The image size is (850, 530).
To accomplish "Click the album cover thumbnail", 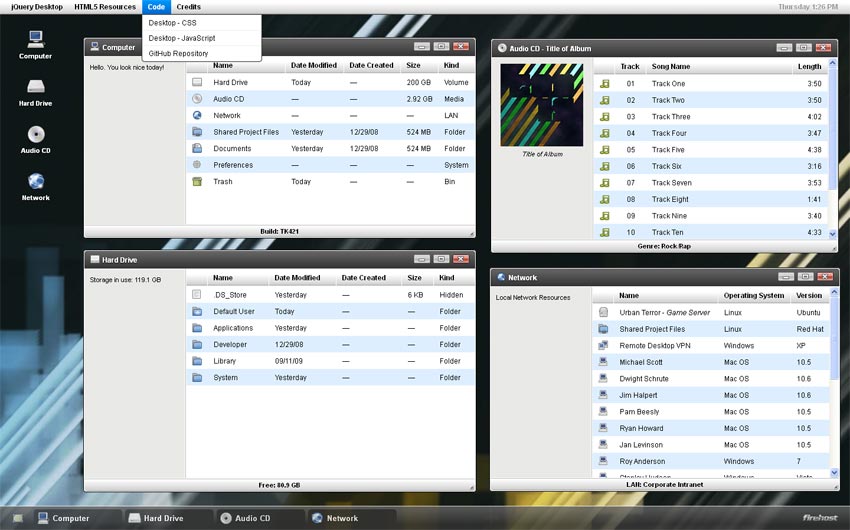I will tap(543, 106).
